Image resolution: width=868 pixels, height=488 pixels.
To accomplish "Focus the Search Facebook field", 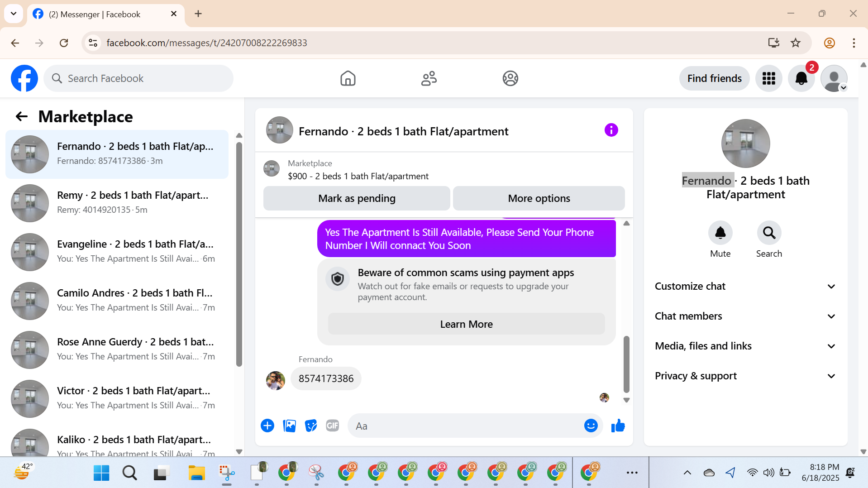I will tap(138, 78).
